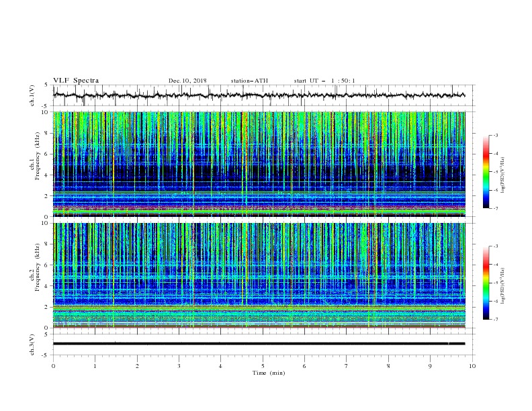
Task: Select upper color bar "log(PSD)(V²/Hz)" label
Action: pos(503,175)
